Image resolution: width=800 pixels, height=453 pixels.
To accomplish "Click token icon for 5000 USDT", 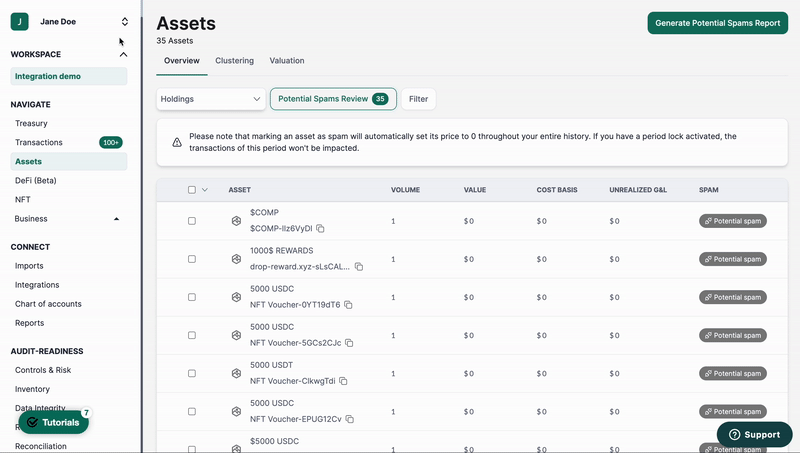I will pos(236,373).
